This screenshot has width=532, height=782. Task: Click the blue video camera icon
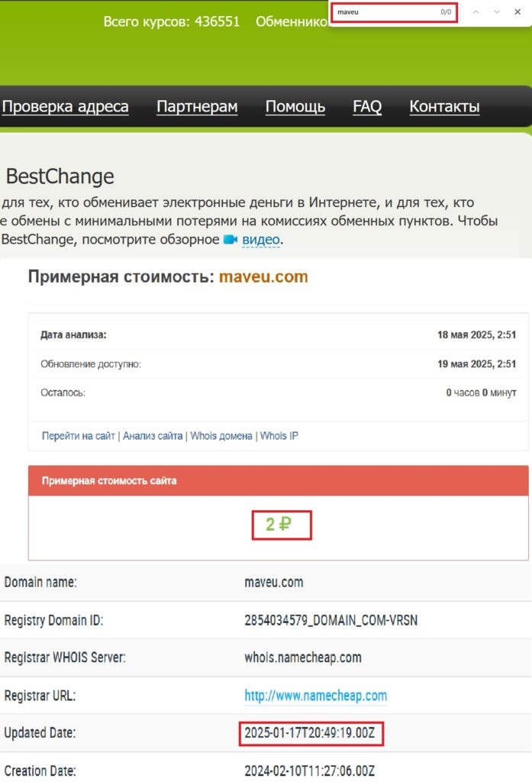[x=231, y=240]
